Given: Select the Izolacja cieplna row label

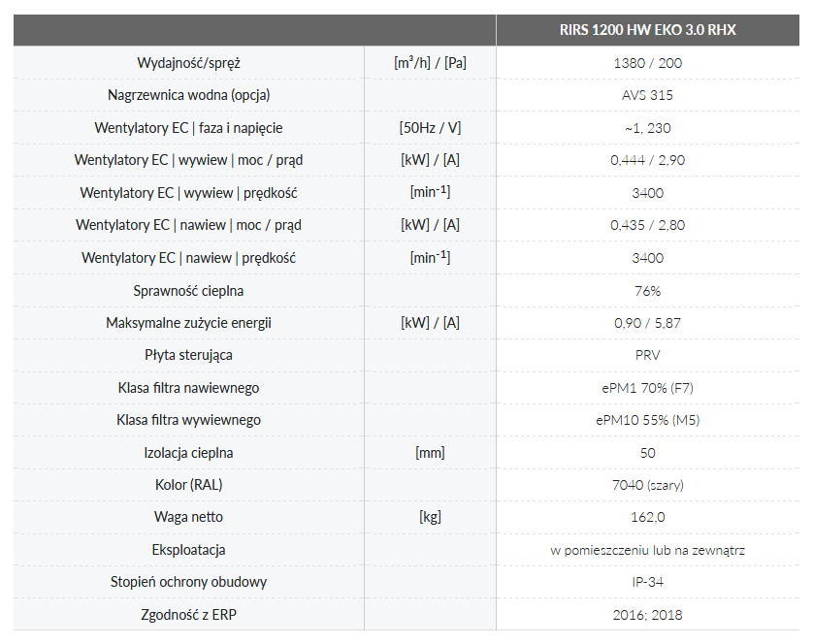Looking at the screenshot, I should click(x=188, y=453).
